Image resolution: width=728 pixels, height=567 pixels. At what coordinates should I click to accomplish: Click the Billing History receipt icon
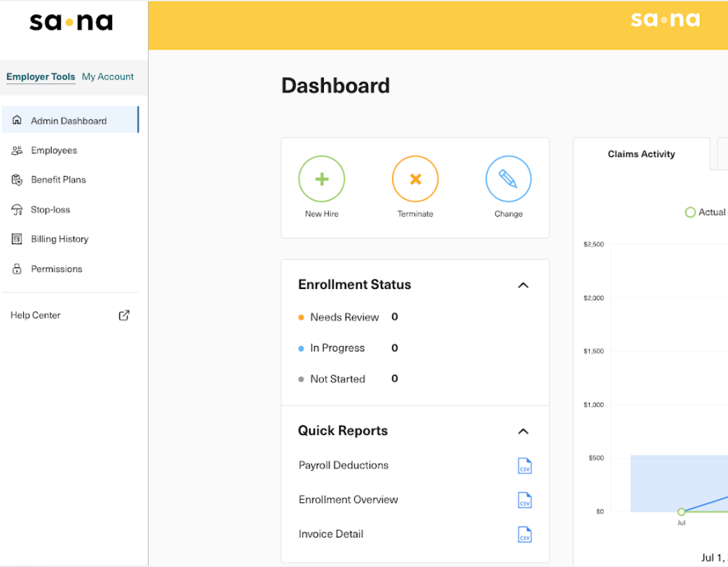pos(17,239)
